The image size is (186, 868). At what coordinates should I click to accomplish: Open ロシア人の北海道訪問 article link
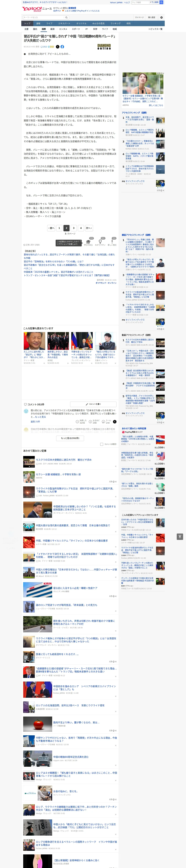click(x=70, y=705)
